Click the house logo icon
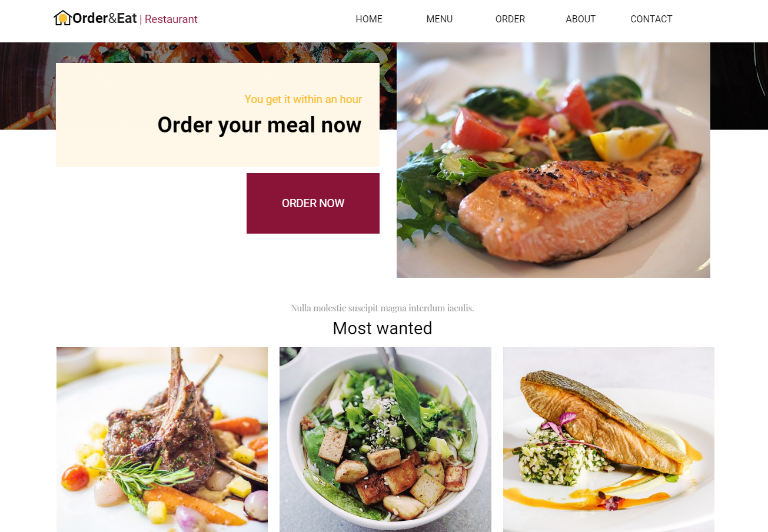Image resolution: width=768 pixels, height=532 pixels. tap(62, 18)
